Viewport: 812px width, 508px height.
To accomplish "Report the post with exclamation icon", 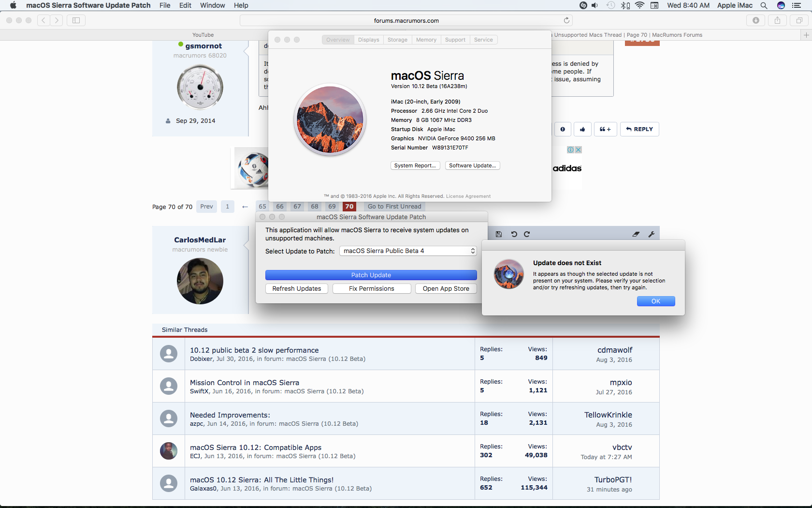I will (563, 129).
